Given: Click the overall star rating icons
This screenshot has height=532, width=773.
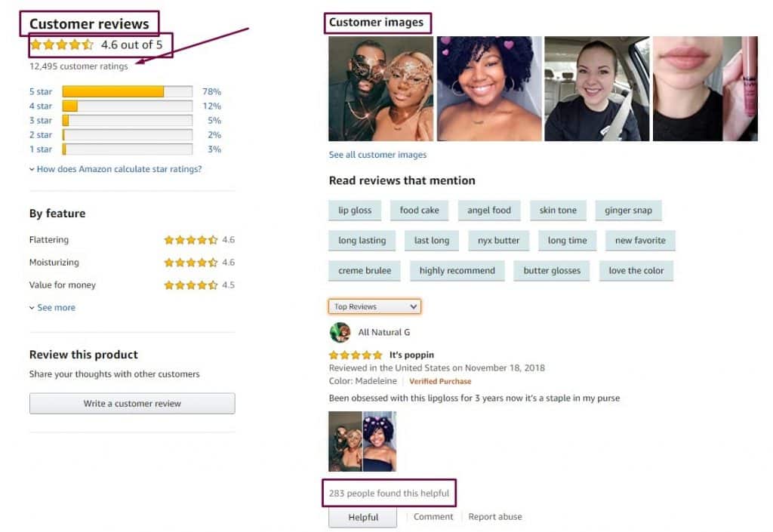Looking at the screenshot, I should [62, 45].
